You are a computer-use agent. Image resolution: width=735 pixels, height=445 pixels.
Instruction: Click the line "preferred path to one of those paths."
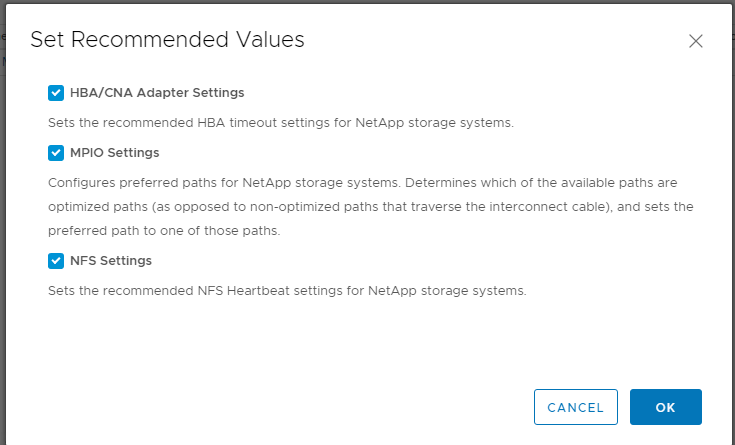click(164, 229)
